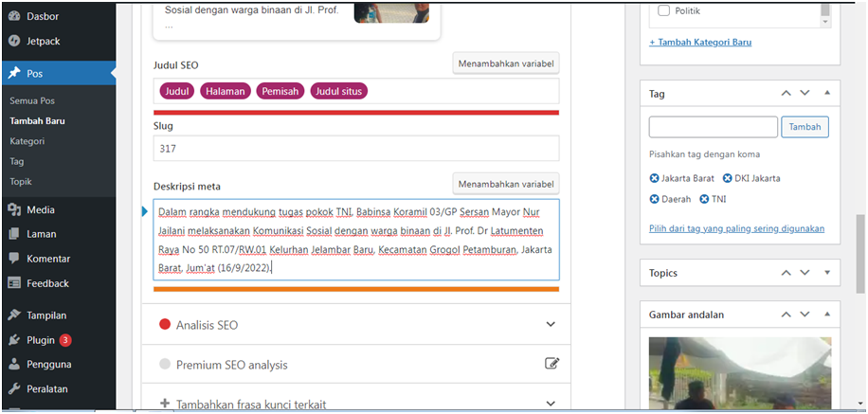Click the Plugin update count badge
Viewport: 868px width, 414px height.
tap(65, 340)
